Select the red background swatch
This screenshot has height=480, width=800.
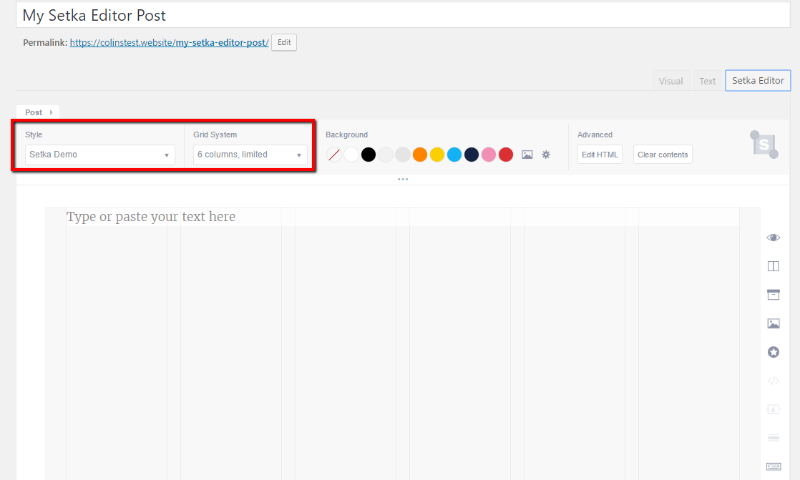[x=506, y=155]
